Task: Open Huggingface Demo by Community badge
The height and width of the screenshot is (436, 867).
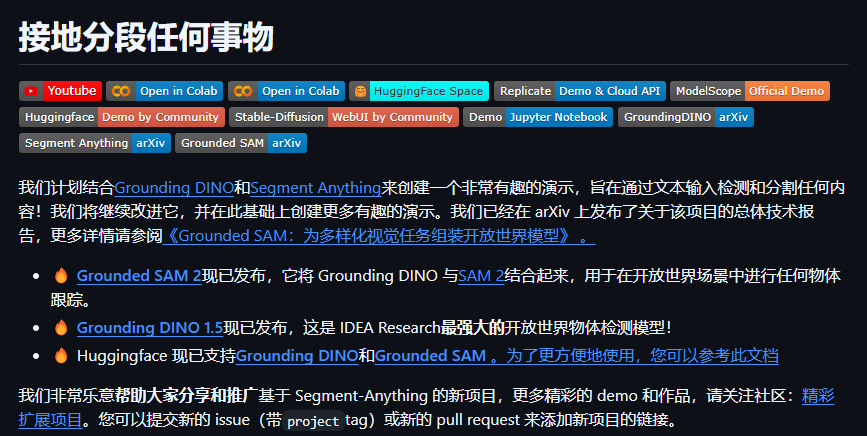Action: (x=122, y=117)
